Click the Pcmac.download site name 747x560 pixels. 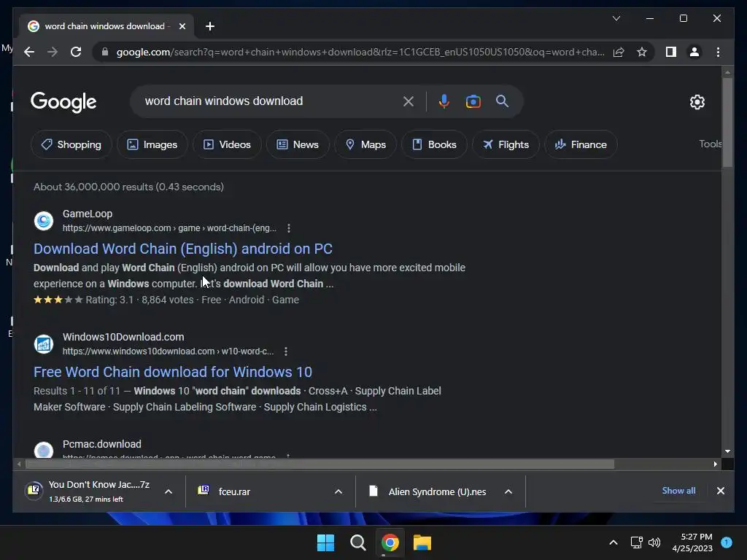point(102,444)
